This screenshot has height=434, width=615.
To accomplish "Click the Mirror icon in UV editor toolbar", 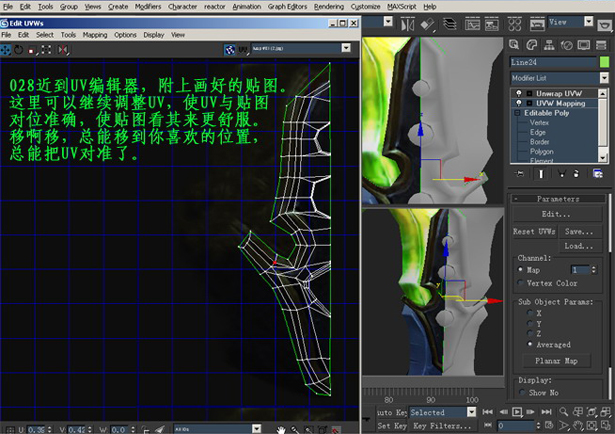I will tap(65, 47).
